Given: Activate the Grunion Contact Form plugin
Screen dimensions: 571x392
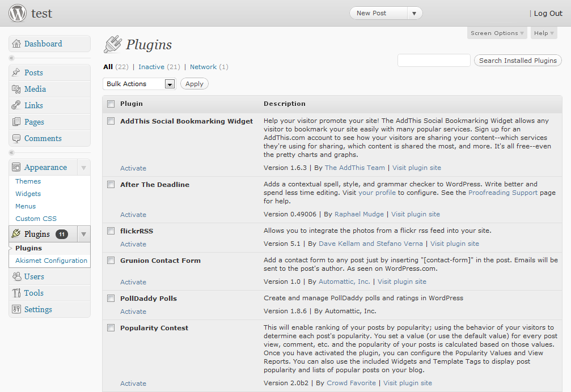Looking at the screenshot, I should (x=133, y=282).
